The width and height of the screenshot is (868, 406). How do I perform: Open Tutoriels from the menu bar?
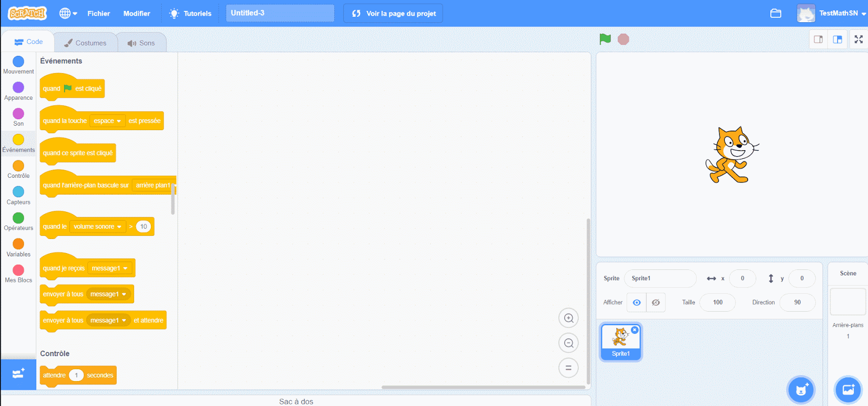190,13
